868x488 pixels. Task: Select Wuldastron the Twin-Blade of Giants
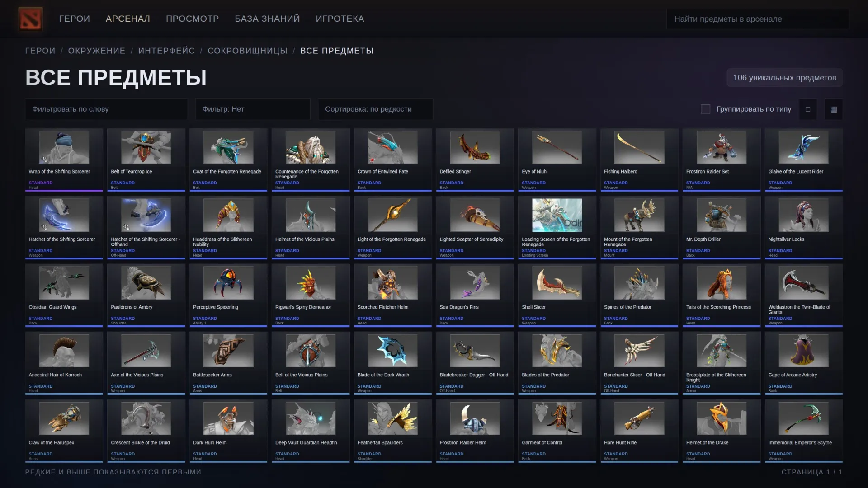tap(804, 296)
